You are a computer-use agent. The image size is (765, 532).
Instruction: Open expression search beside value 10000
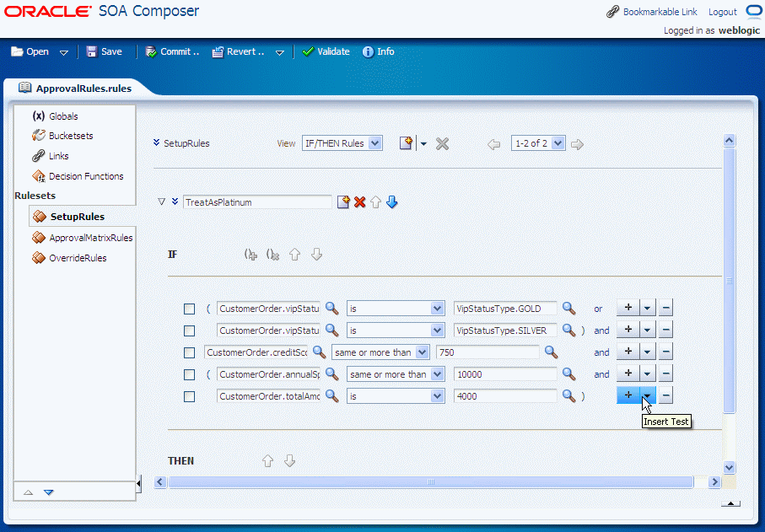pos(568,374)
